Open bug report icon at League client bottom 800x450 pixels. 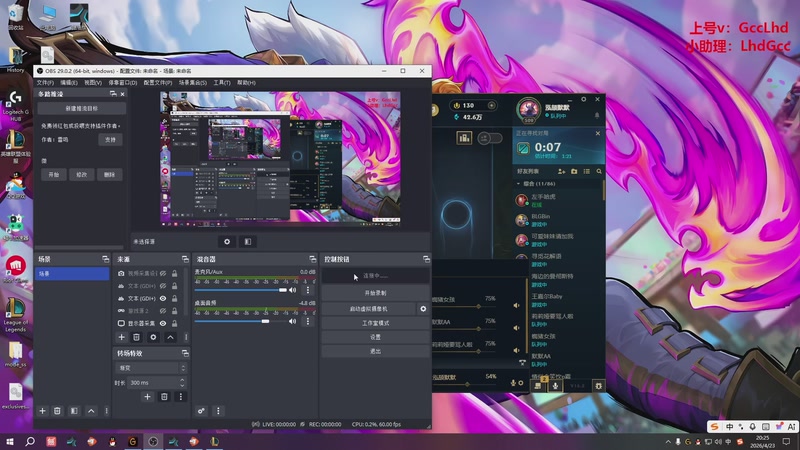click(598, 386)
